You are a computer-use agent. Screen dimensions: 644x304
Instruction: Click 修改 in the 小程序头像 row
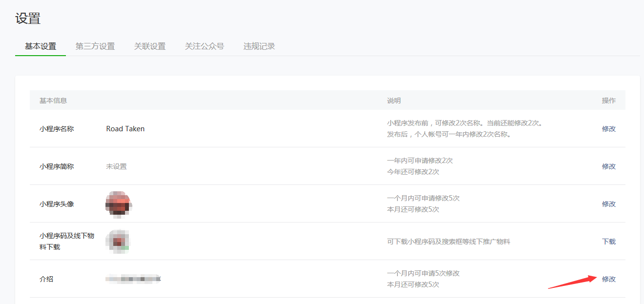(609, 204)
